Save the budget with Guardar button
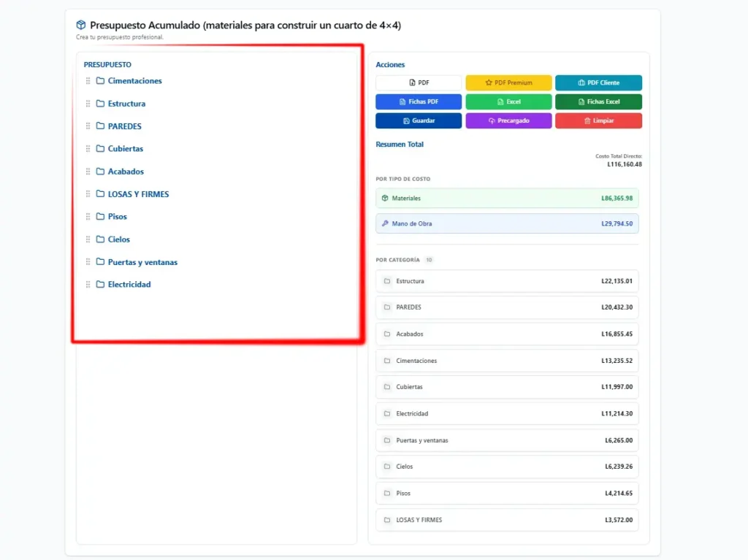This screenshot has height=560, width=748. tap(419, 120)
